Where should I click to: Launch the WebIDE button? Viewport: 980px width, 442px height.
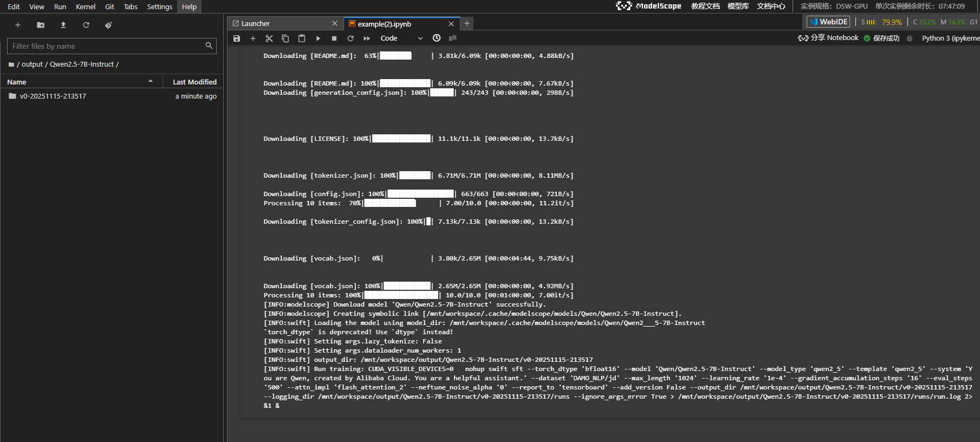pos(828,22)
